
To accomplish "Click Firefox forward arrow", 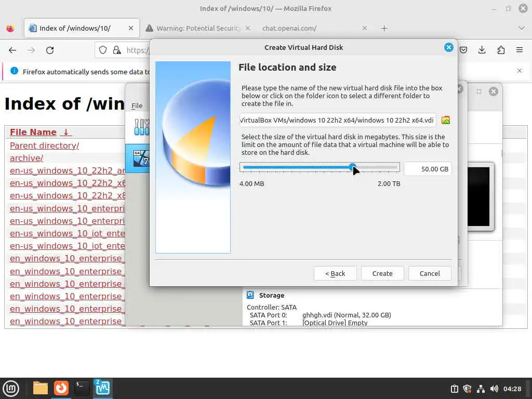I will pos(31,50).
